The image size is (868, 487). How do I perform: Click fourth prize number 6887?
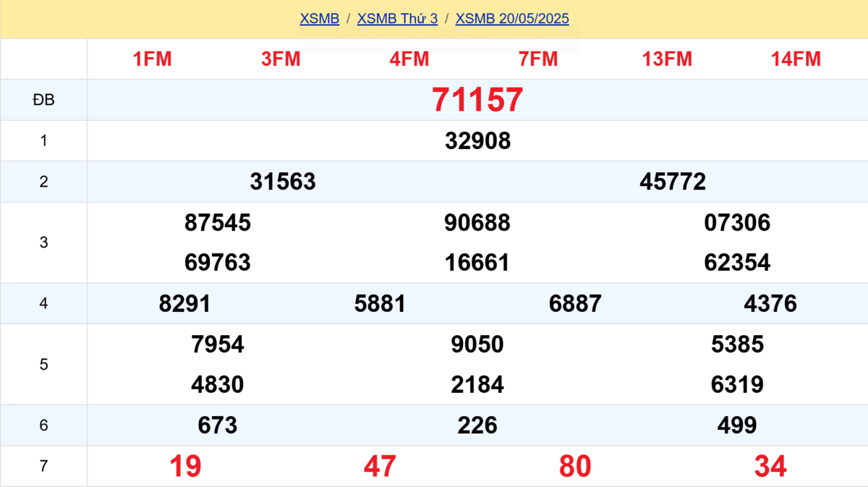[575, 304]
